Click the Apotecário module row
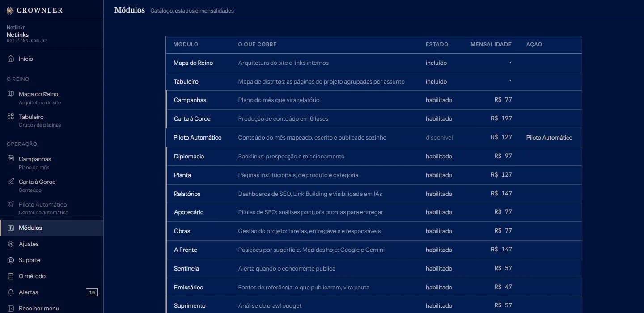The height and width of the screenshot is (313, 644). click(x=374, y=212)
